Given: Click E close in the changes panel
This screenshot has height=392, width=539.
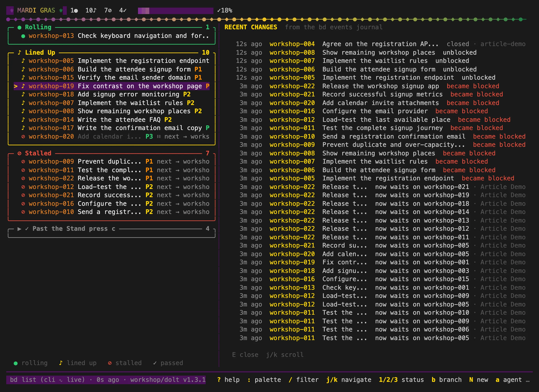Looking at the screenshot, I should click(x=245, y=355).
